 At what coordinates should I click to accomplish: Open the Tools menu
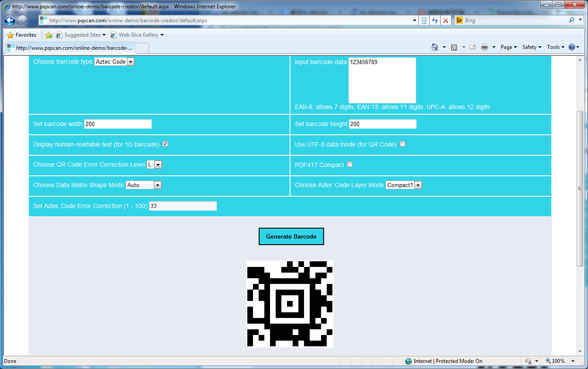pos(556,47)
